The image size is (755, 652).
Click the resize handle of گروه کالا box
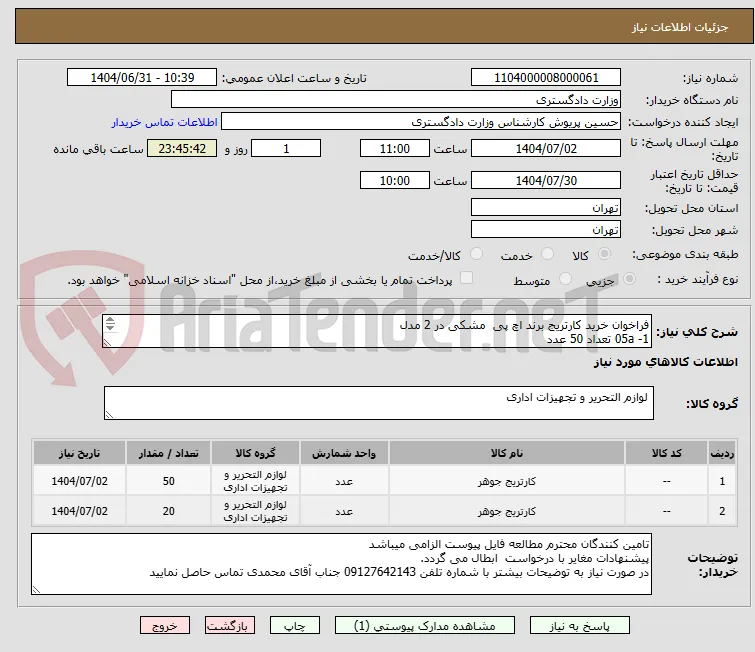tap(109, 415)
